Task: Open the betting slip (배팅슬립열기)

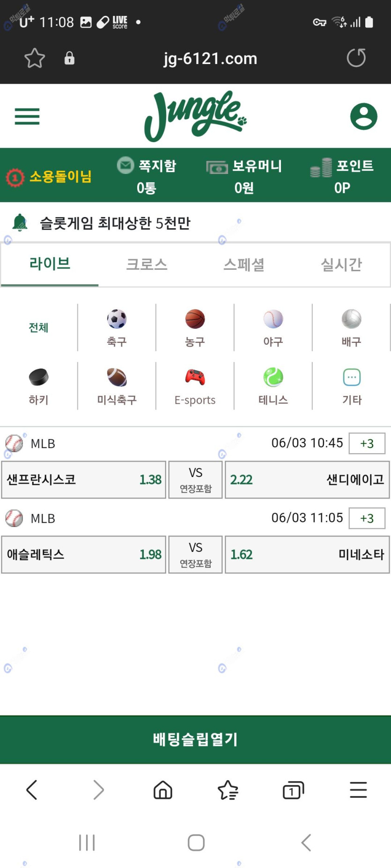Action: tap(195, 739)
